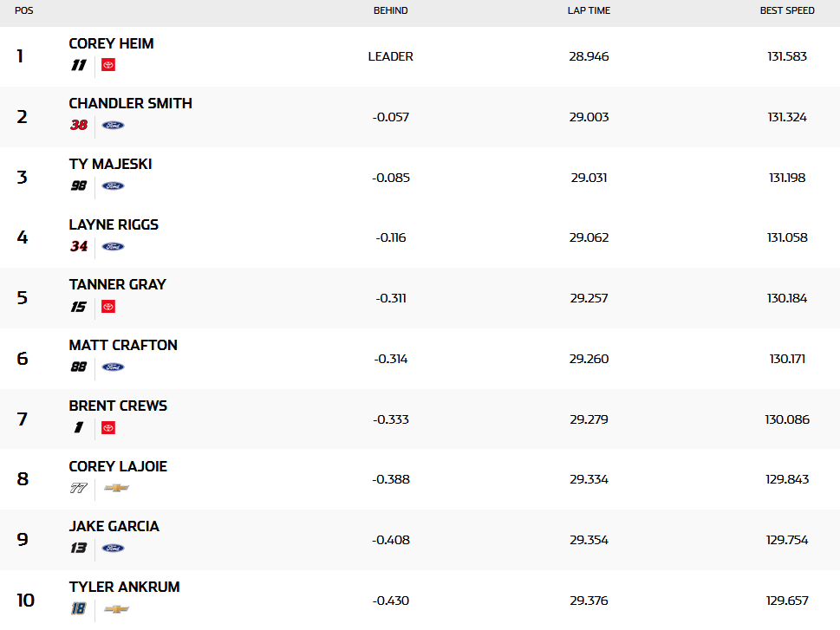Select Brent Crews' driver name

pyautogui.click(x=118, y=406)
